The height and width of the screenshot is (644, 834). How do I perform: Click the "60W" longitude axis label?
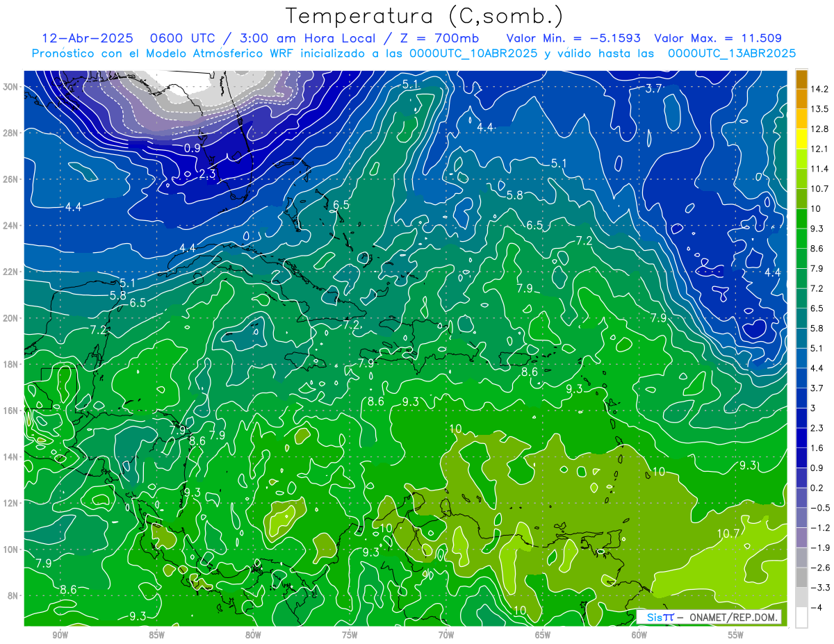(x=639, y=635)
